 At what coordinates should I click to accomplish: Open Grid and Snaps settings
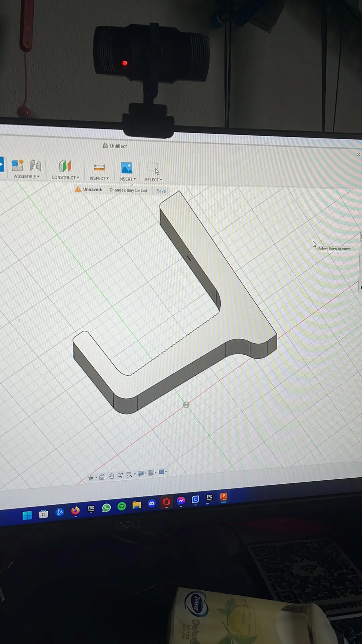click(152, 473)
